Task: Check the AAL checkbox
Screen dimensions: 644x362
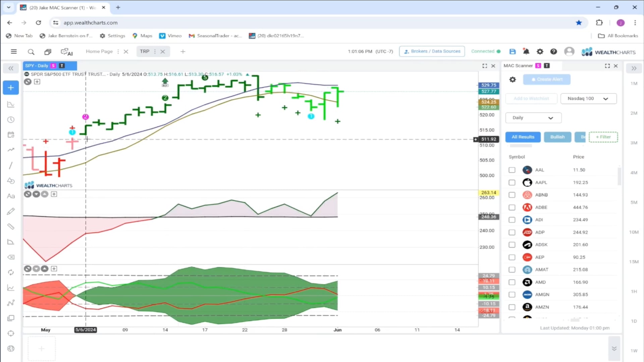Action: (512, 170)
